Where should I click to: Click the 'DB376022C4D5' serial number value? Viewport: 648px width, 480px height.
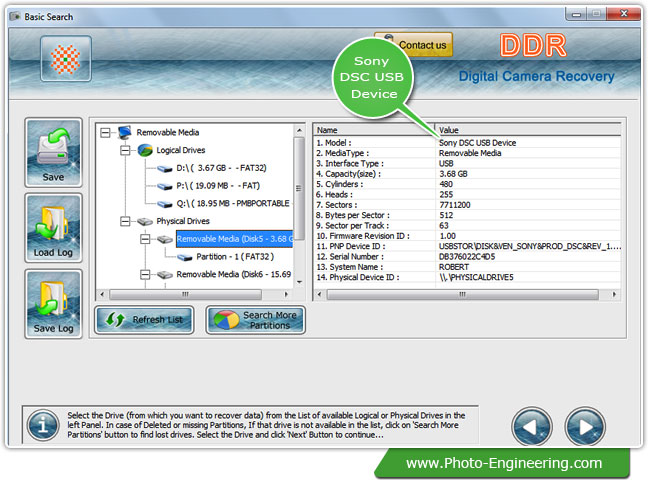point(467,256)
